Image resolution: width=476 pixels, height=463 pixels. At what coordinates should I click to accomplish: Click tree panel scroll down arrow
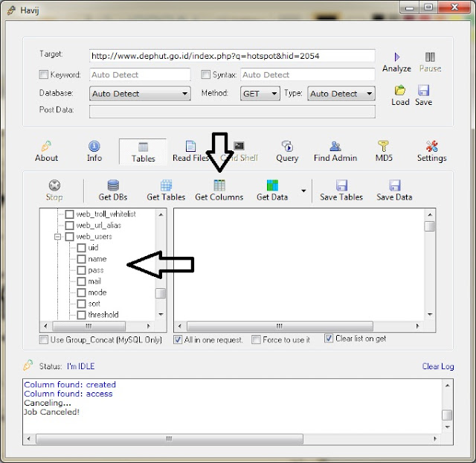pos(161,314)
